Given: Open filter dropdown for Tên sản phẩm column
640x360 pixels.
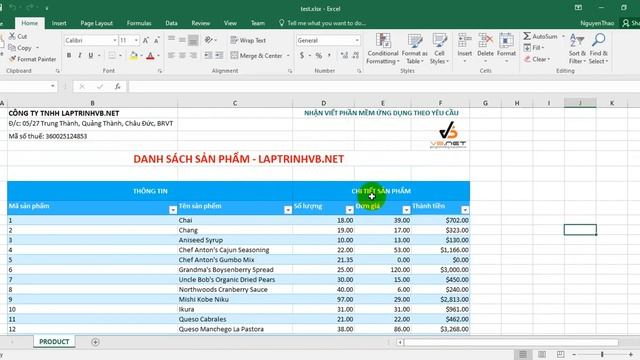Looking at the screenshot, I should pos(288,210).
